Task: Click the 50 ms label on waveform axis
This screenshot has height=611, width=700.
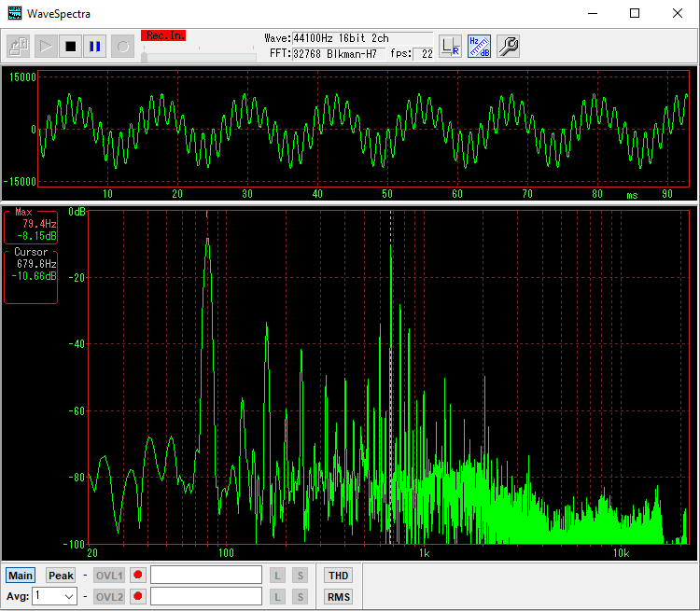Action: tap(387, 194)
